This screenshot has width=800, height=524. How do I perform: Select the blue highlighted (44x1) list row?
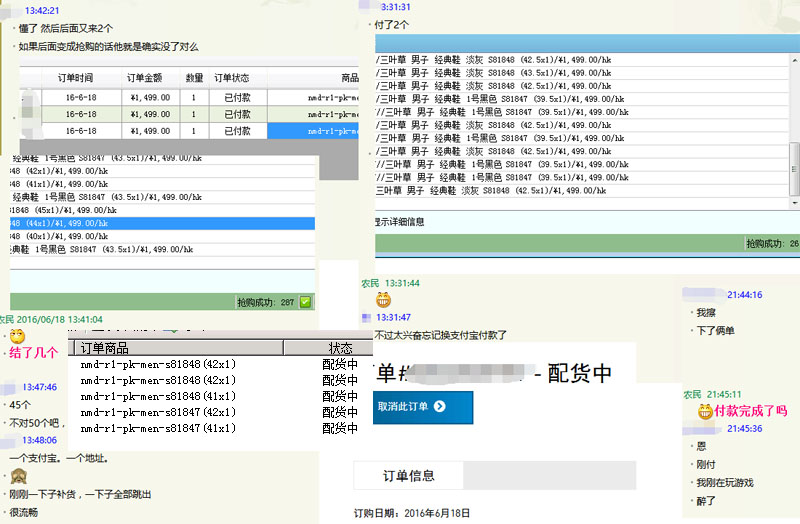point(162,224)
